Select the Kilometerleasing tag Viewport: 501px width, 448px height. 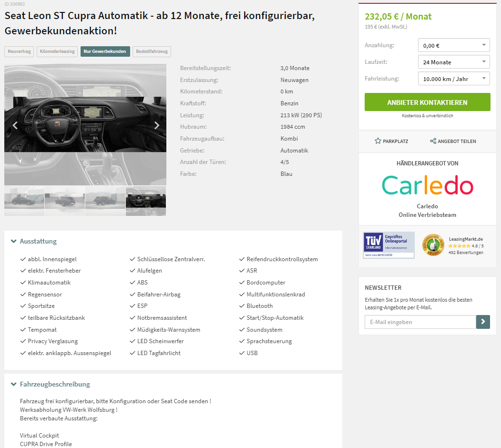click(57, 51)
